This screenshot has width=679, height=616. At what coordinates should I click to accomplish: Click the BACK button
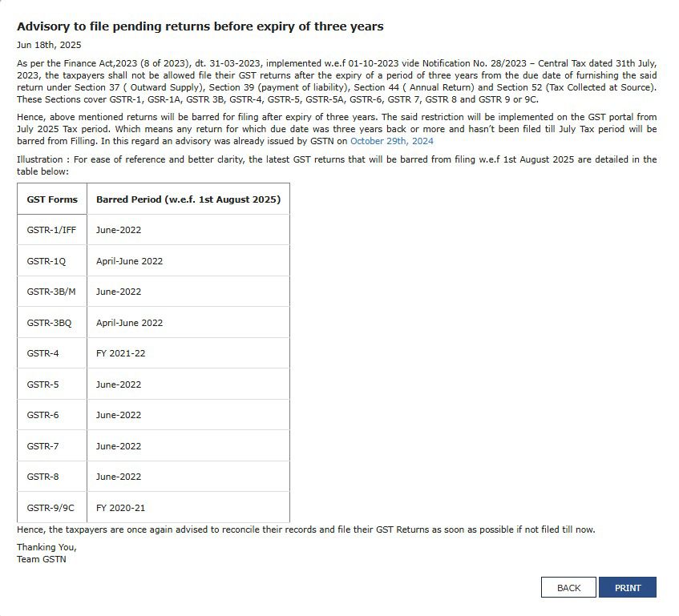(x=568, y=588)
